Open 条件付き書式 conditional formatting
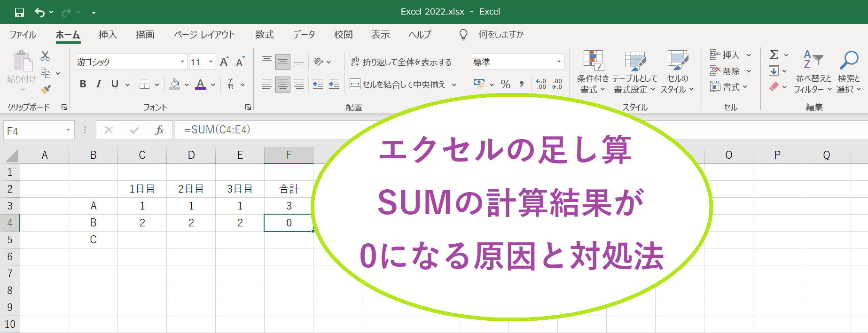Viewport: 868px width, 333px height. (593, 72)
